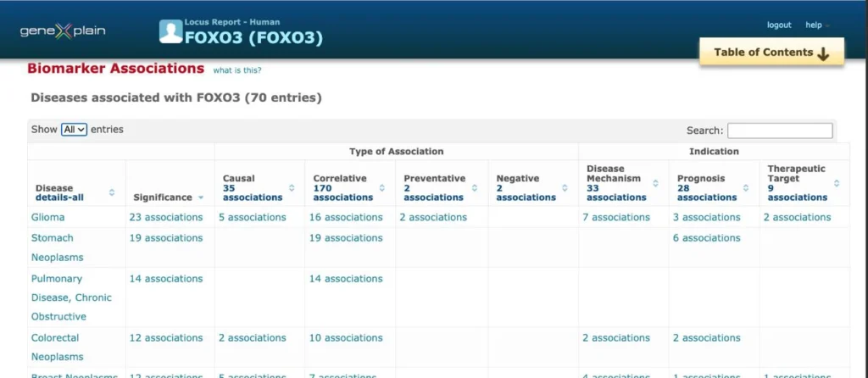Click the sort arrows in Disease column
The image size is (868, 378).
pos(112,192)
